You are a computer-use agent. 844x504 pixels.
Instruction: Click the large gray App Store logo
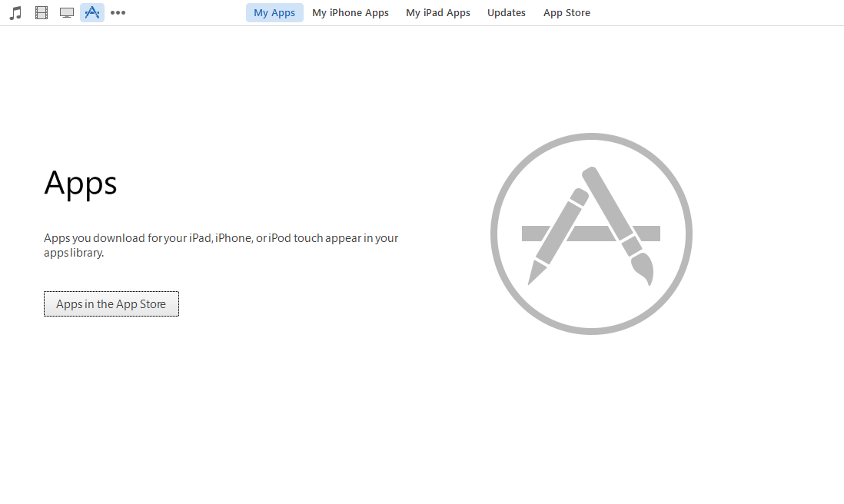pyautogui.click(x=591, y=234)
